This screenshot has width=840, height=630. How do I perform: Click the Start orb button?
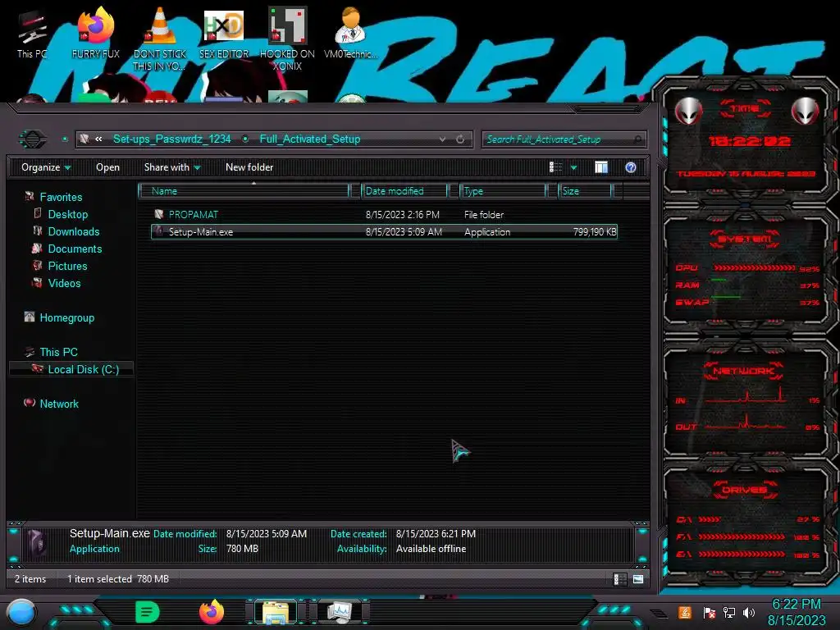[x=21, y=613]
